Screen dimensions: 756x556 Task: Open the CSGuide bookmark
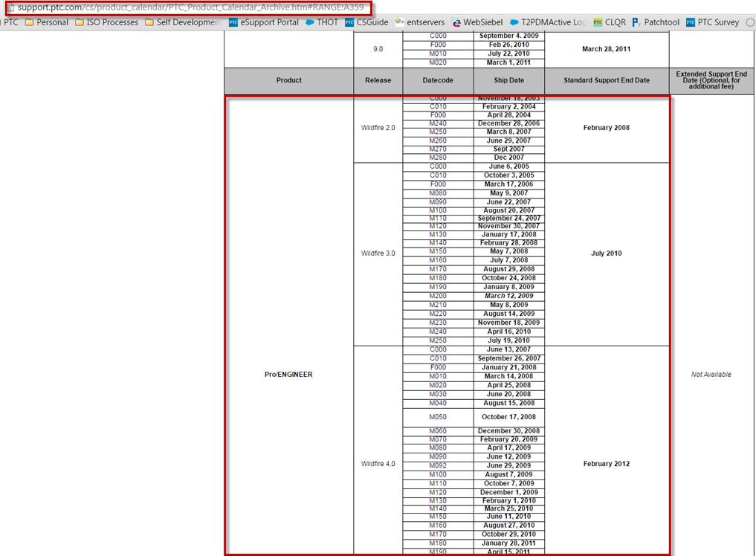click(x=373, y=22)
